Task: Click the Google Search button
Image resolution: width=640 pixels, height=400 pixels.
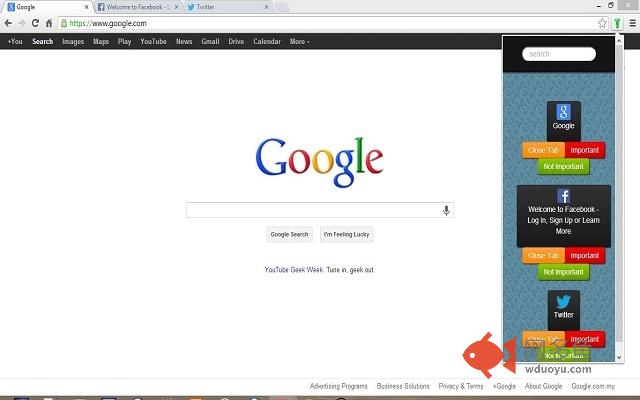Action: [x=289, y=234]
